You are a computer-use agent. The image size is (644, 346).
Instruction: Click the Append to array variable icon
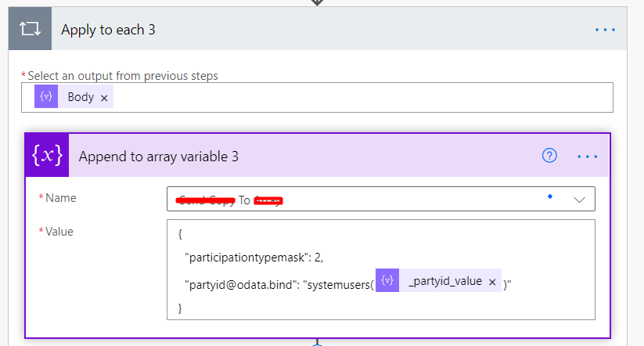(x=47, y=156)
